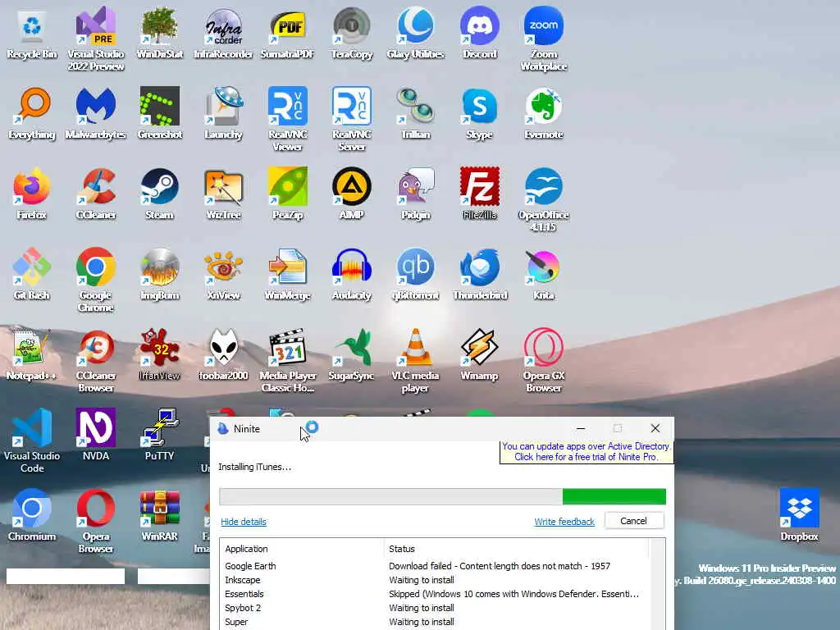Select the Google Earth row in Ninite

click(434, 566)
